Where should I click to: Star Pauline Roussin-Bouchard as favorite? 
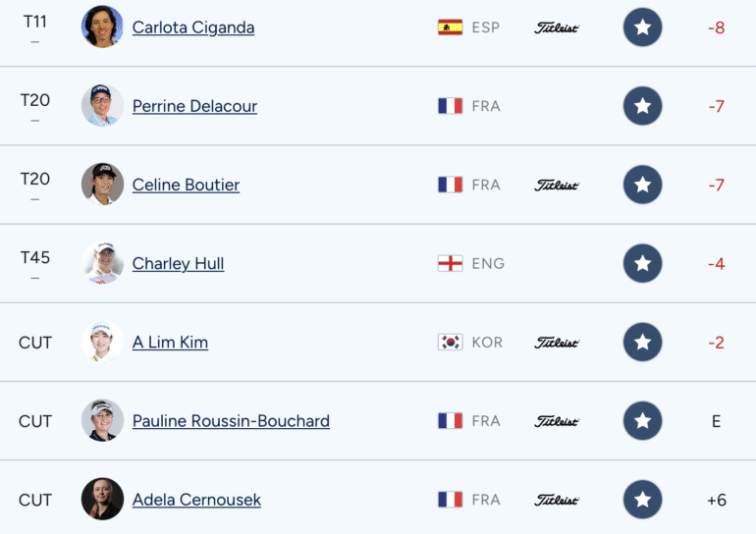pyautogui.click(x=642, y=421)
